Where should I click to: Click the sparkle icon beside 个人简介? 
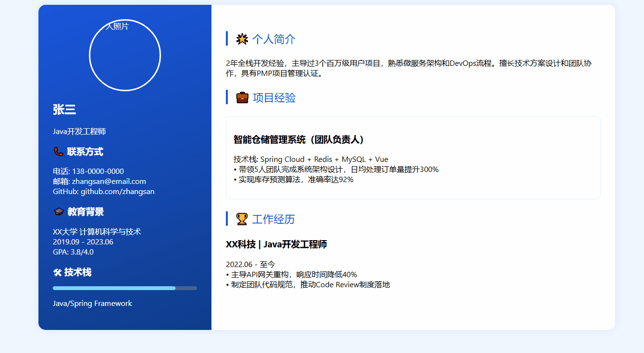click(242, 39)
